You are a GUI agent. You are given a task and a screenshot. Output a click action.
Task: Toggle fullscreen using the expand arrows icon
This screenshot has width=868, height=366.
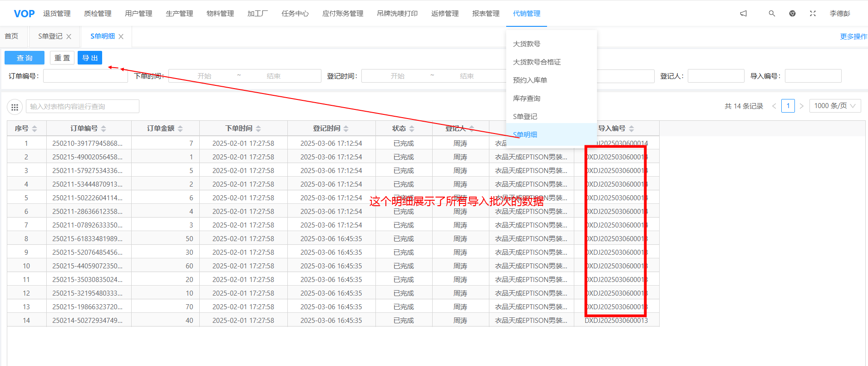813,14
